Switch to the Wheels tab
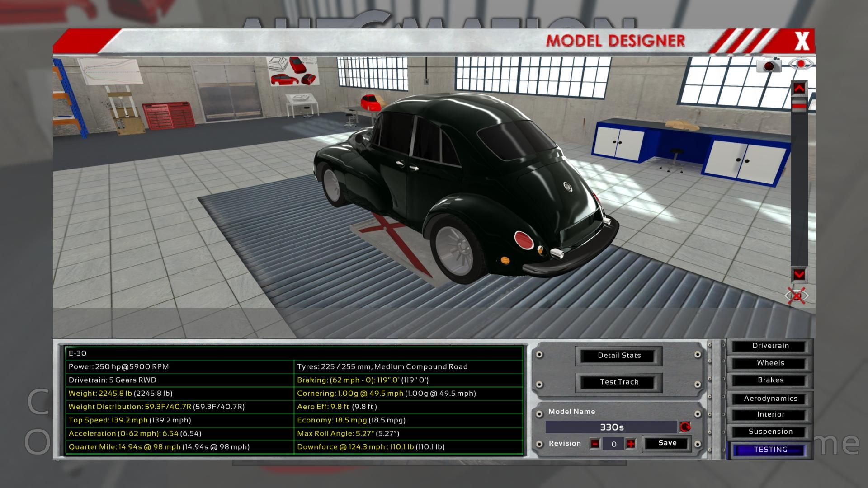 pyautogui.click(x=770, y=363)
